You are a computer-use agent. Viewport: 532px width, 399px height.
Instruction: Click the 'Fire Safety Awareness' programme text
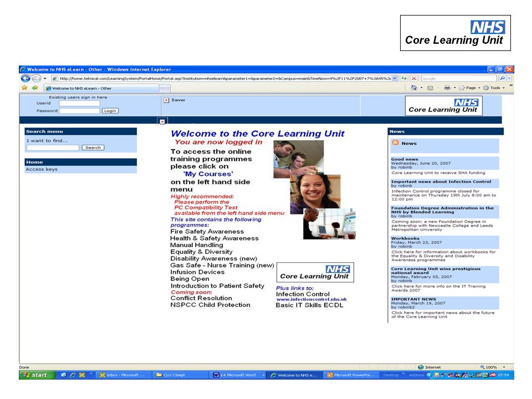(207, 232)
